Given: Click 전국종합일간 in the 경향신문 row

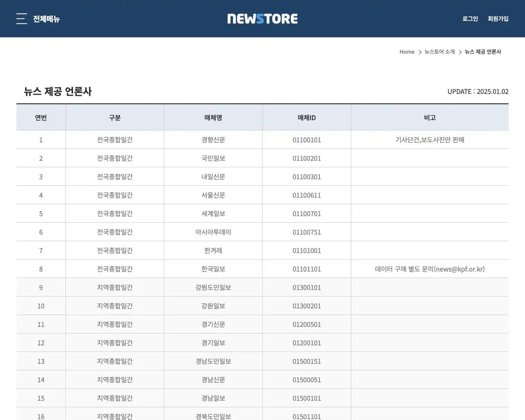Looking at the screenshot, I should pos(115,140).
